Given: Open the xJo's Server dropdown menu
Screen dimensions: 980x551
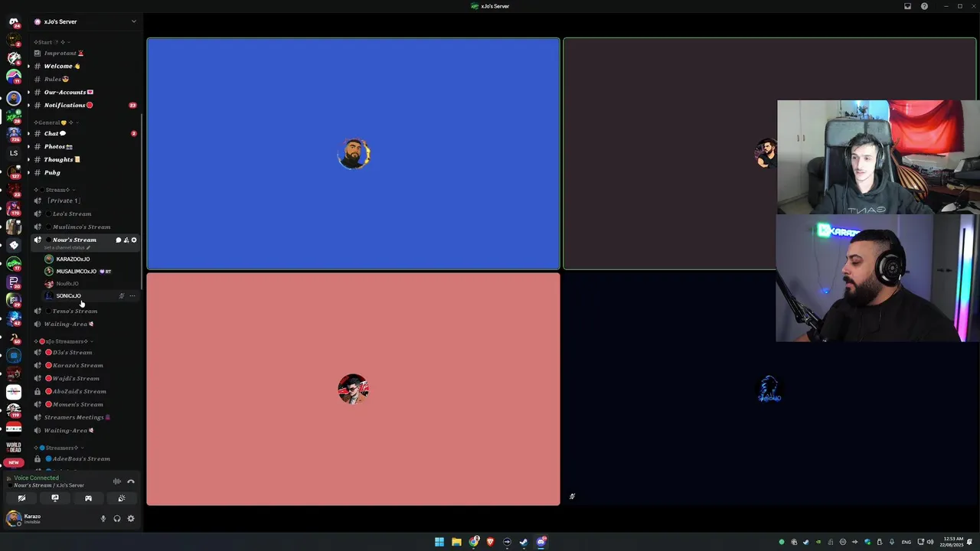Looking at the screenshot, I should [x=133, y=21].
